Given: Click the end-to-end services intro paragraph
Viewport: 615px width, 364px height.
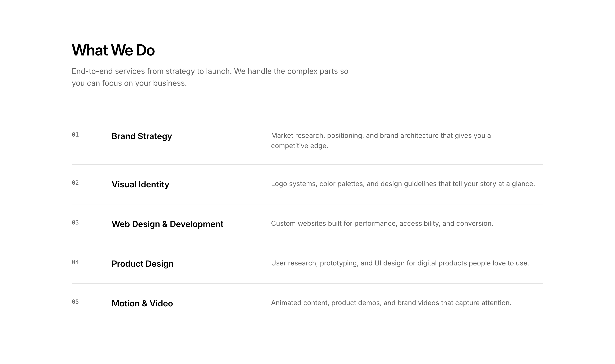Looking at the screenshot, I should coord(210,77).
